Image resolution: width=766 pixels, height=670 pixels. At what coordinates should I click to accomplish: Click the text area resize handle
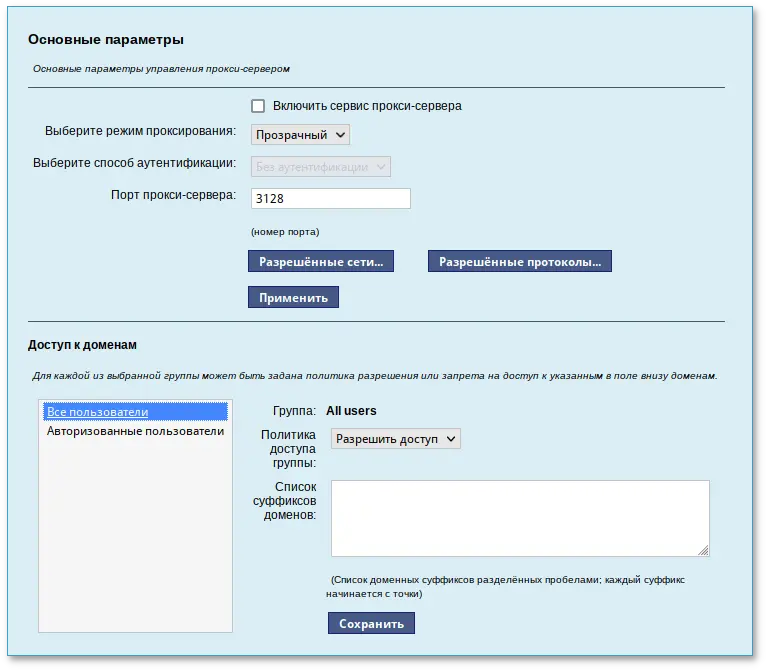(x=704, y=549)
